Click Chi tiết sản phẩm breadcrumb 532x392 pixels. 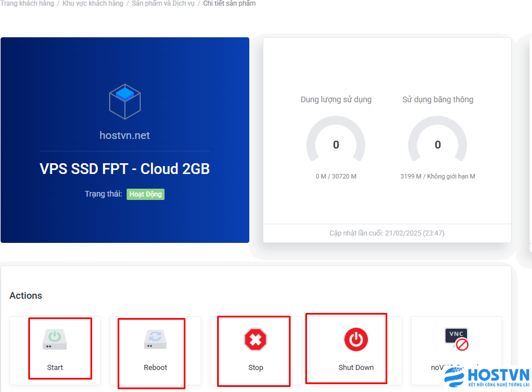230,3
